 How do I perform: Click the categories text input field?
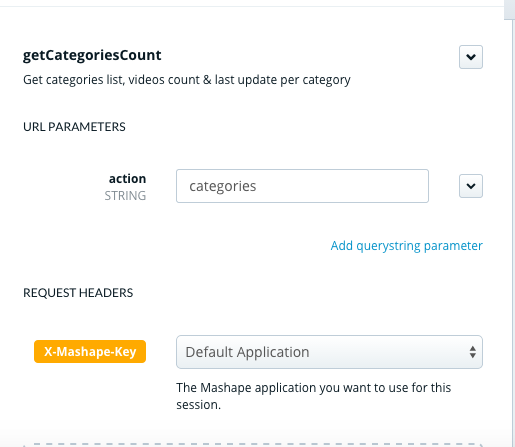pyautogui.click(x=302, y=186)
